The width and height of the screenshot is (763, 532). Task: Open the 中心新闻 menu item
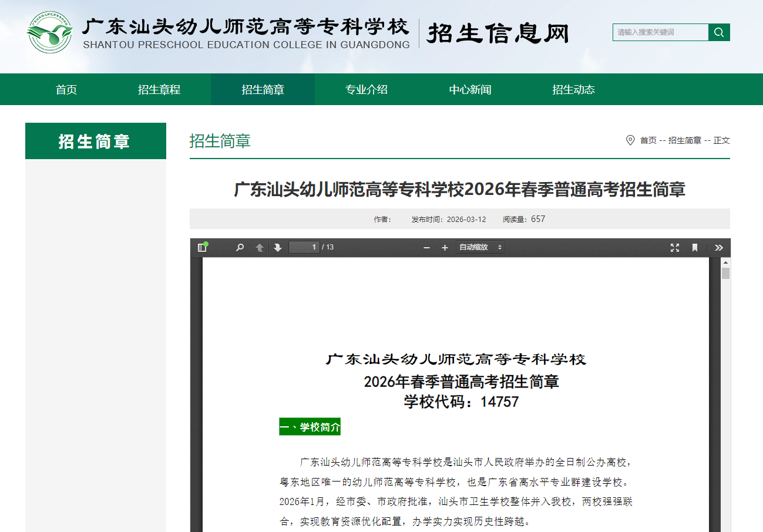click(470, 89)
